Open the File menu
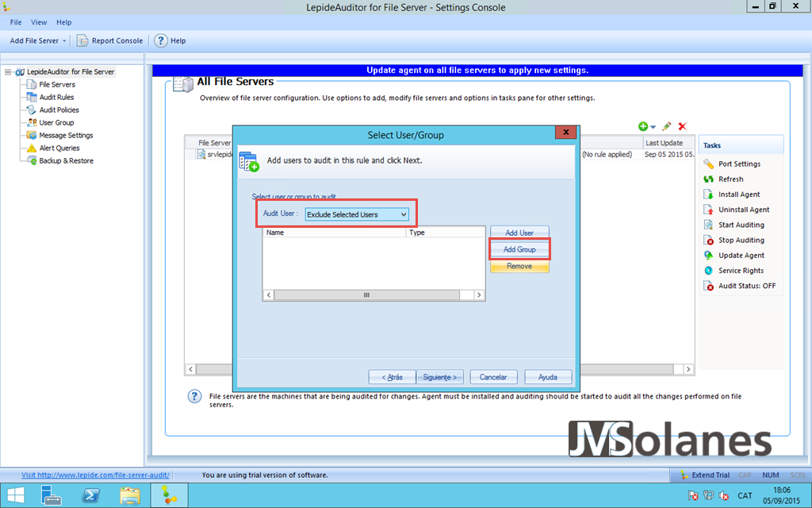The image size is (812, 508). click(16, 22)
